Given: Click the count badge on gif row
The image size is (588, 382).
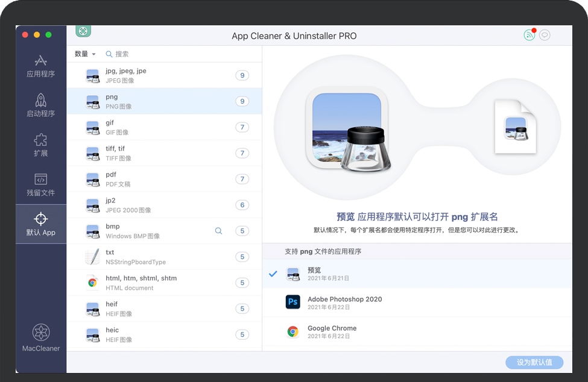Looking at the screenshot, I should tap(242, 127).
